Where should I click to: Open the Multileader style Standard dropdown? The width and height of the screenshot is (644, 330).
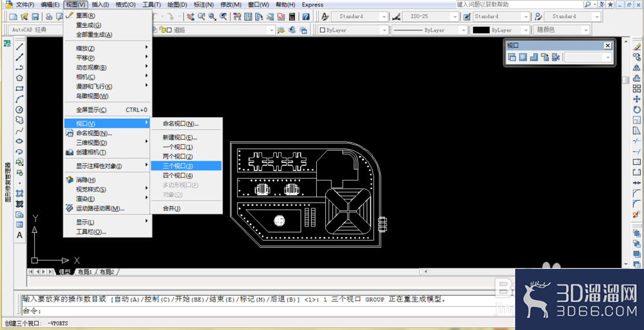tap(573, 17)
